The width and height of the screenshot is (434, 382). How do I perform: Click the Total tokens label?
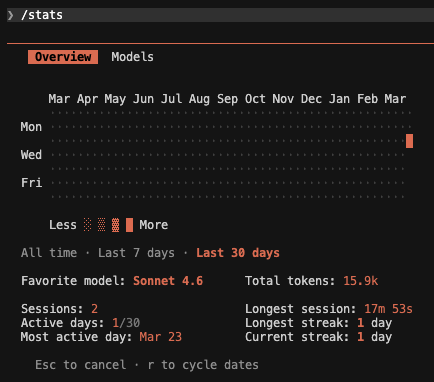click(x=290, y=281)
